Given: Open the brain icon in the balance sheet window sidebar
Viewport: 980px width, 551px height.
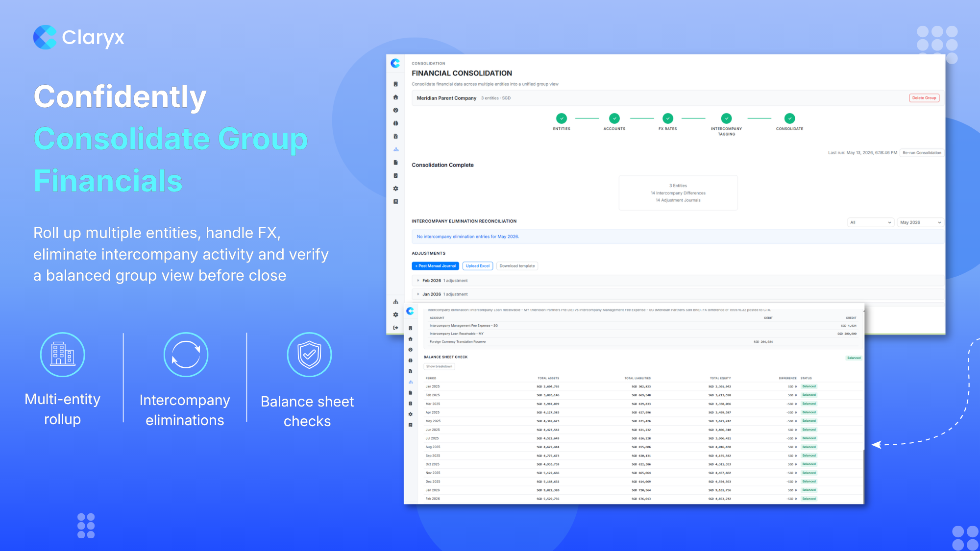Looking at the screenshot, I should (410, 360).
